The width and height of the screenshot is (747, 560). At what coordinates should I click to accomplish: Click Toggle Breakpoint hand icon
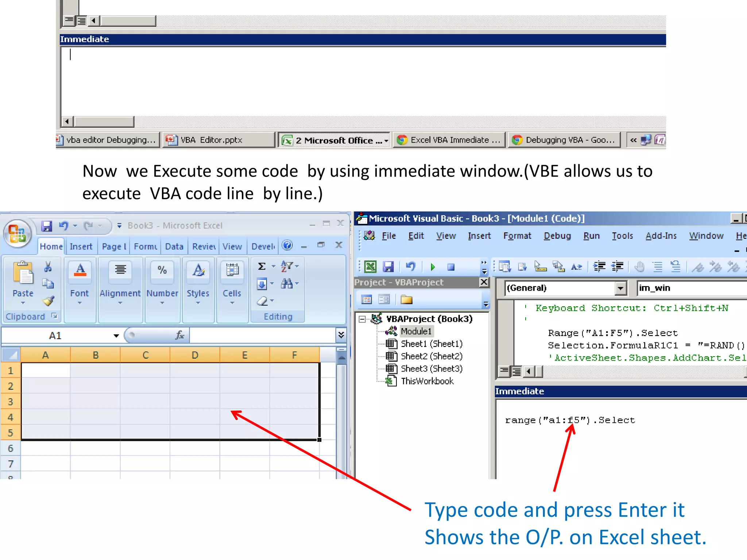click(x=639, y=267)
